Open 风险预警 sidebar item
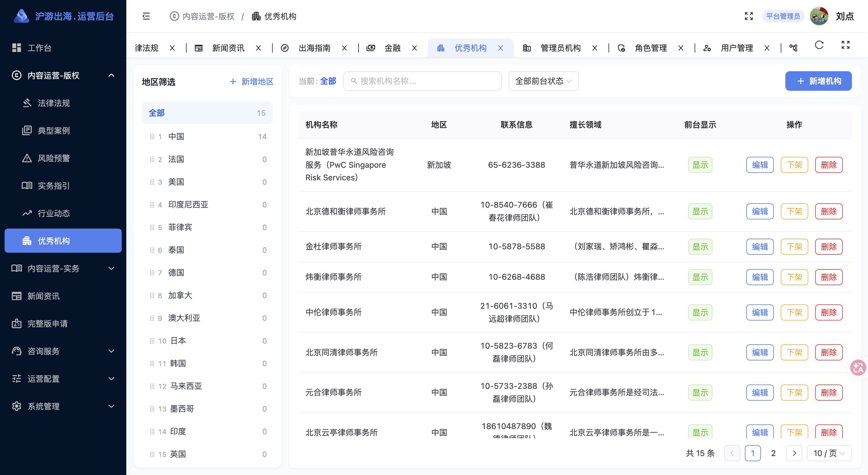 coord(63,158)
